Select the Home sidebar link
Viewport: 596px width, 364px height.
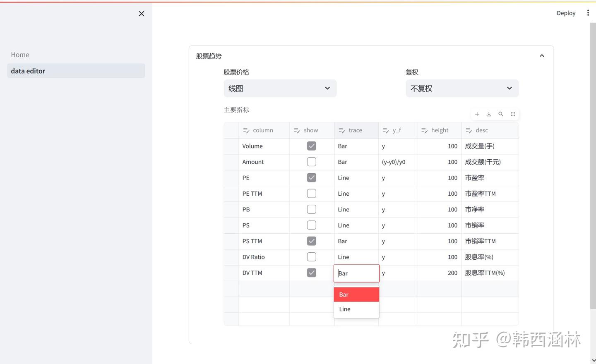(20, 54)
